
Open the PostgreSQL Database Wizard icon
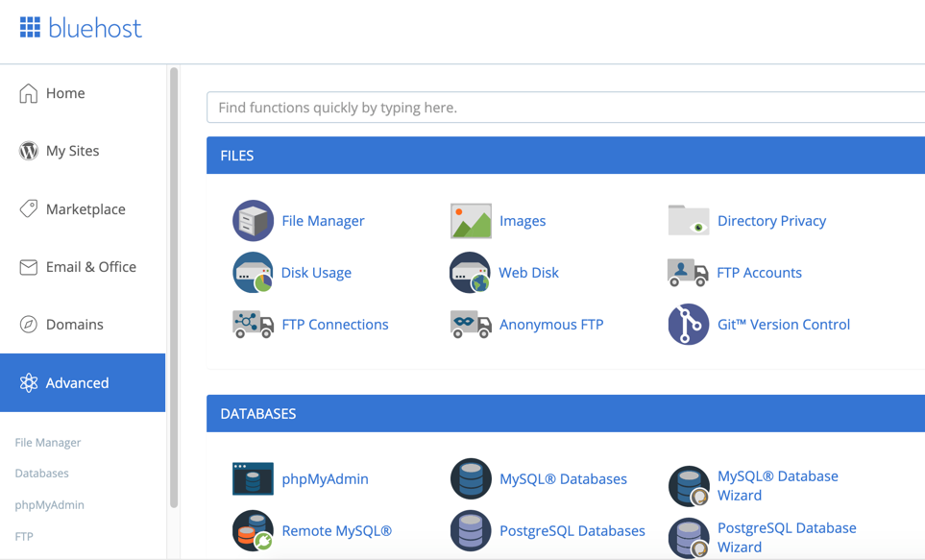pos(689,538)
